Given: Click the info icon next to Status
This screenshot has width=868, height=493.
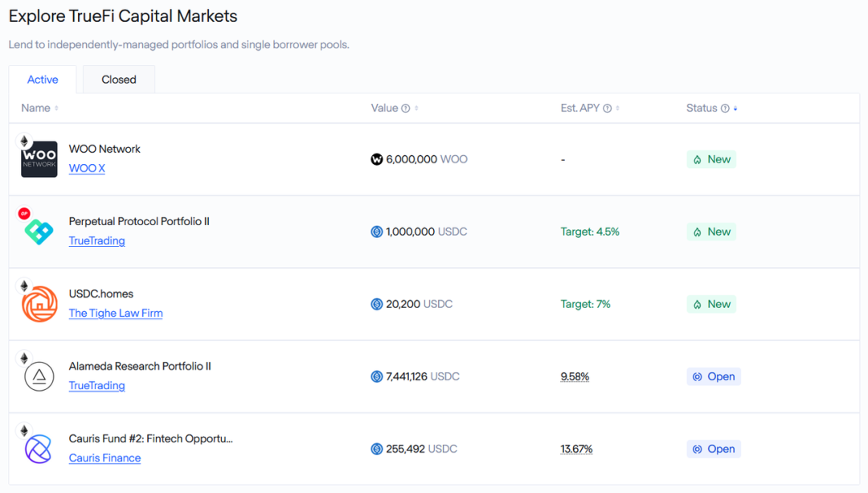Looking at the screenshot, I should (725, 109).
